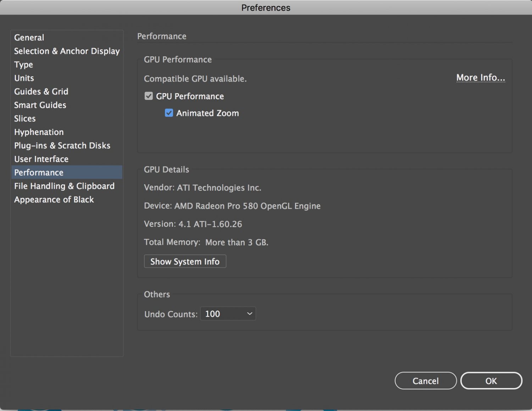Select the Performance category
The image size is (532, 411).
pyautogui.click(x=67, y=172)
